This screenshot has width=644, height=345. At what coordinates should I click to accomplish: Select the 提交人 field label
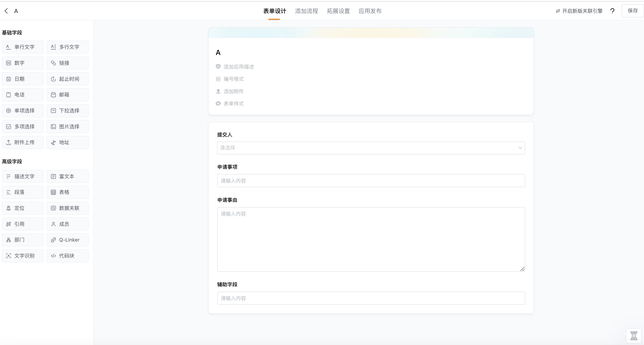(x=225, y=135)
